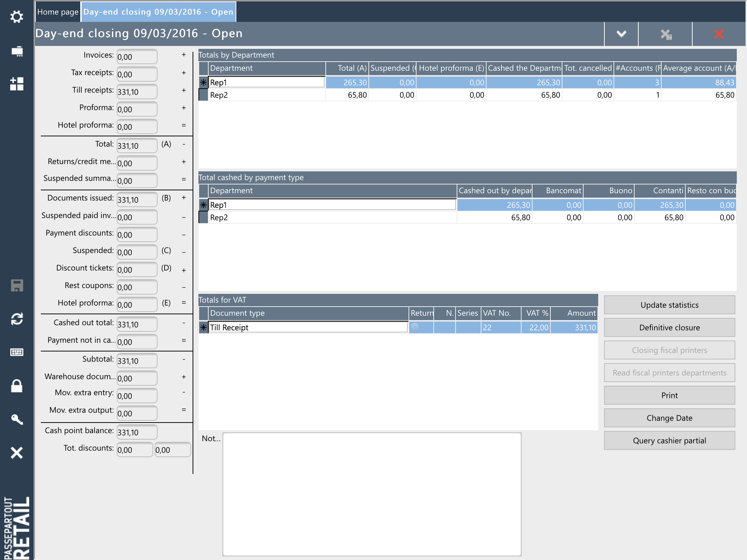Click the Series column header in VAT table
The image size is (747, 560).
(x=468, y=313)
